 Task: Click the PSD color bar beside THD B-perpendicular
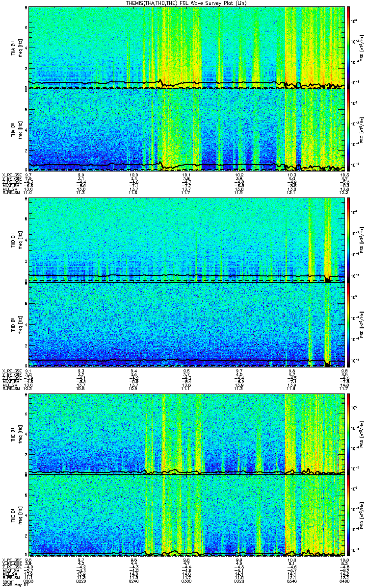point(348,240)
